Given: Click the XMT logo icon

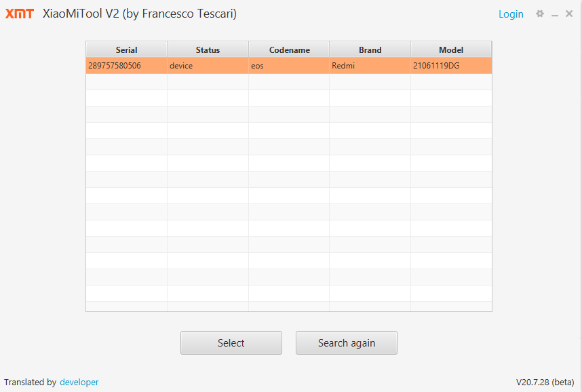Looking at the screenshot, I should click(x=20, y=14).
